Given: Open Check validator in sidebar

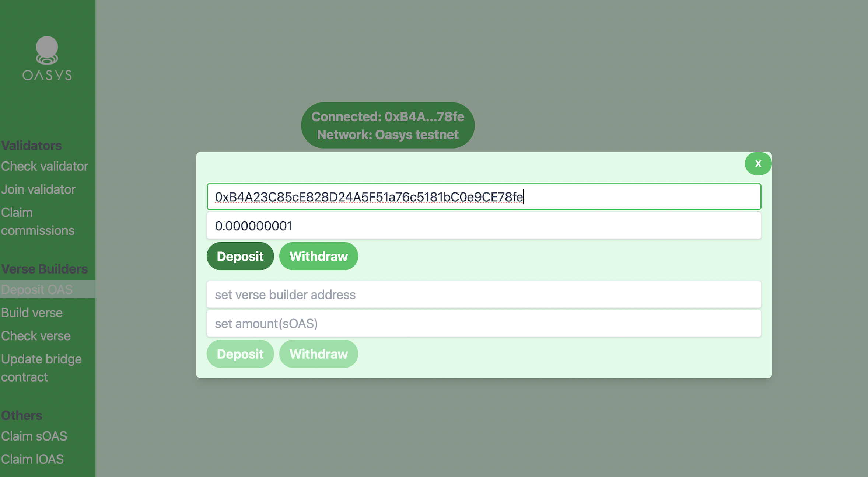Looking at the screenshot, I should click(x=45, y=166).
